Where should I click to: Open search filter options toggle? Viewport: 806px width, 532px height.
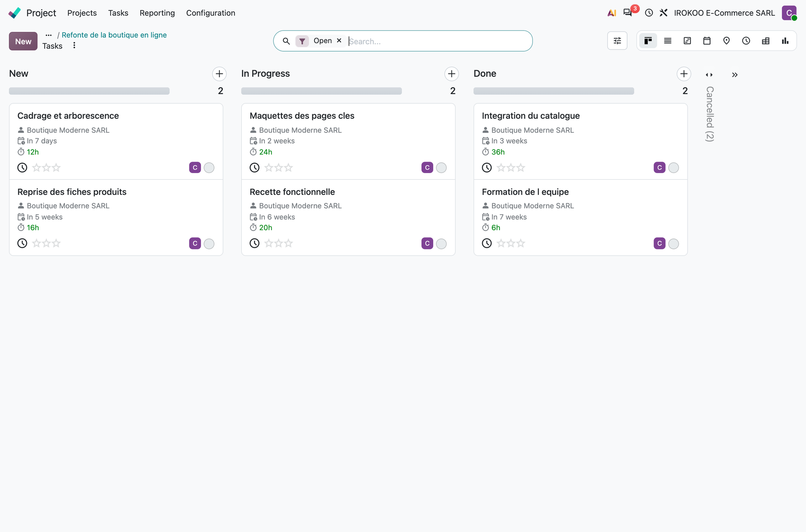(617, 41)
